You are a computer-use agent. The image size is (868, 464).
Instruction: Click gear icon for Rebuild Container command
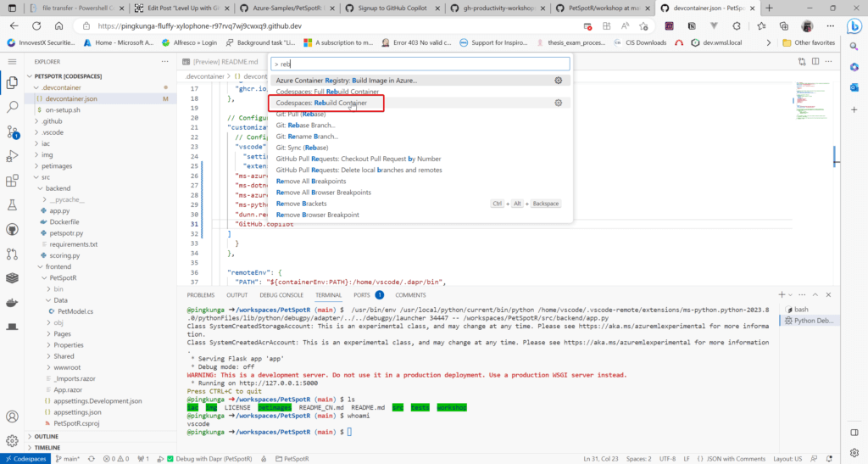558,103
